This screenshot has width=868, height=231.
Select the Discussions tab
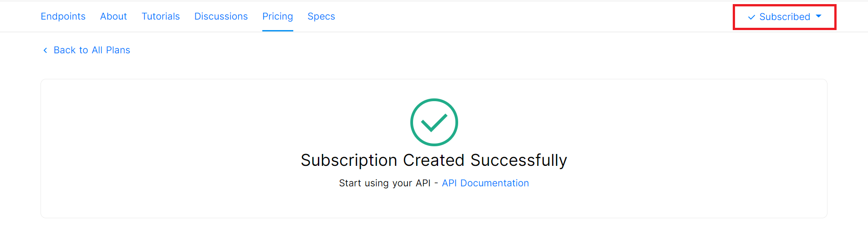tap(221, 16)
